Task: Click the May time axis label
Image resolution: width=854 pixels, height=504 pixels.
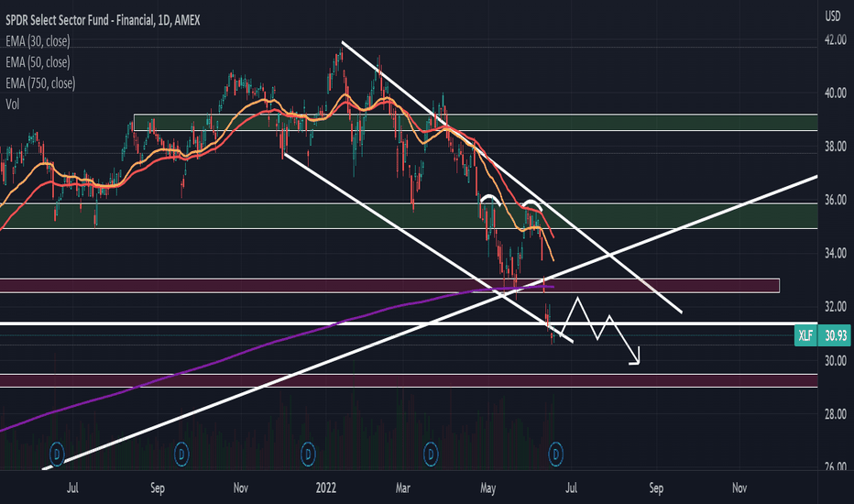Action: pos(488,488)
